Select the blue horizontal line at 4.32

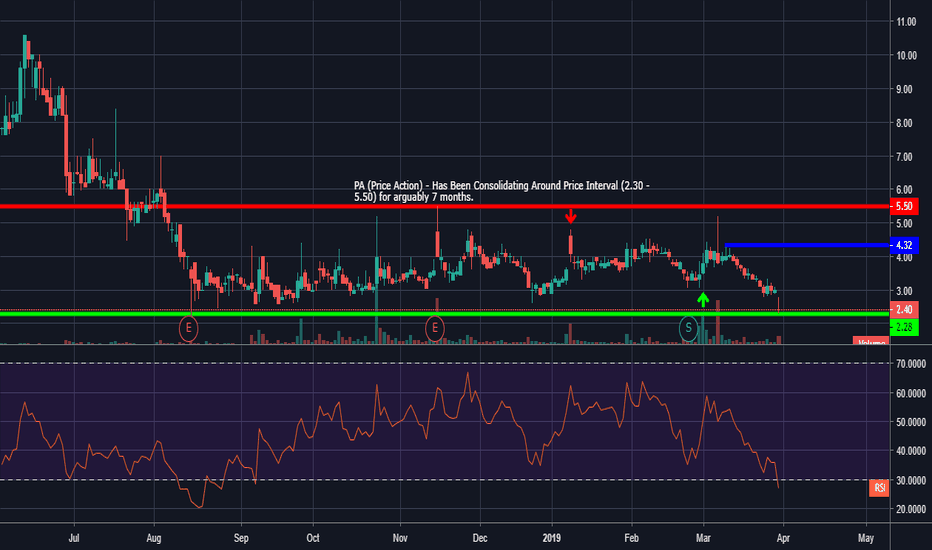pos(807,245)
